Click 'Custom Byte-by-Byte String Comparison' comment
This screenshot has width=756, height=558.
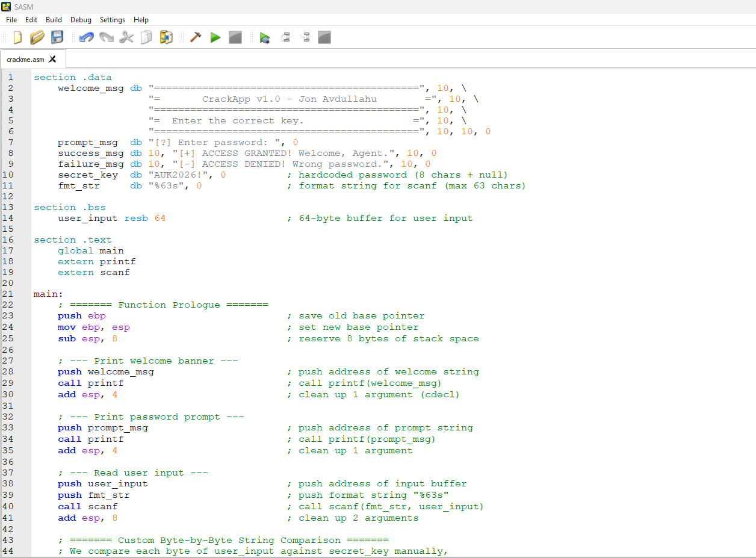[223, 540]
